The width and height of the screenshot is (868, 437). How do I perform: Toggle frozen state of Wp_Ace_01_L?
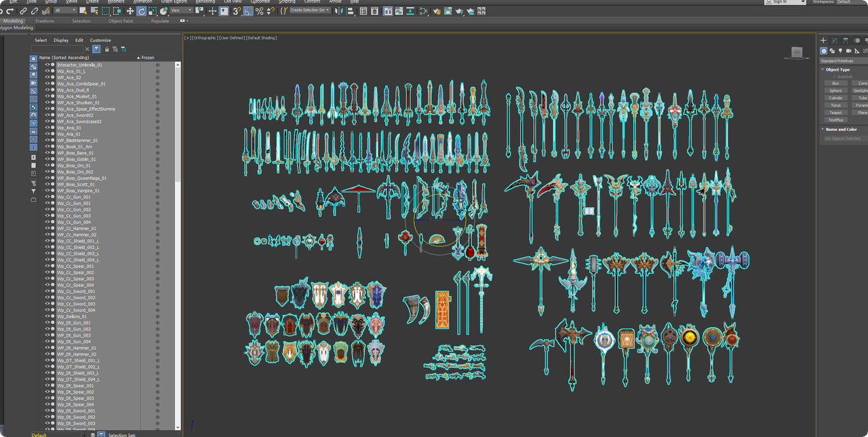157,71
